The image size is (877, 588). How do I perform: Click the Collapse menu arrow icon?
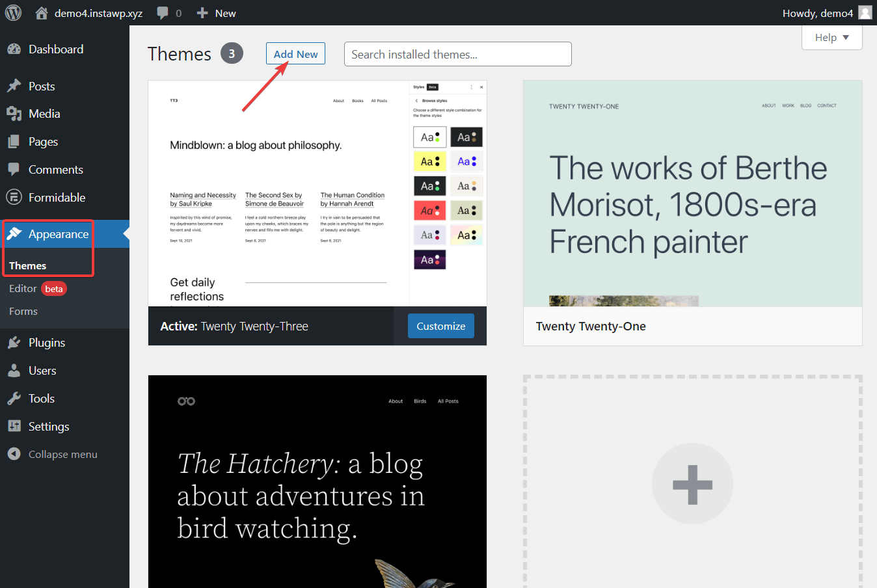(x=14, y=454)
